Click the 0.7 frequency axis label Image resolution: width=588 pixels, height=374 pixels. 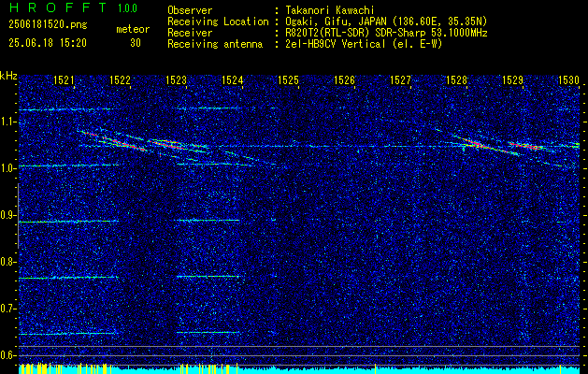coord(7,309)
